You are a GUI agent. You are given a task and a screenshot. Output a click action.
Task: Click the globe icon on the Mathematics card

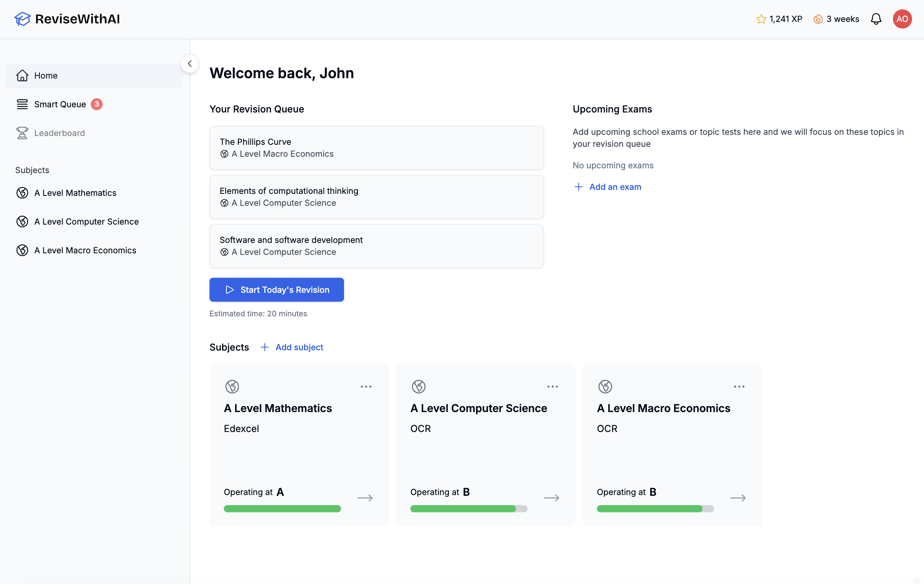232,386
